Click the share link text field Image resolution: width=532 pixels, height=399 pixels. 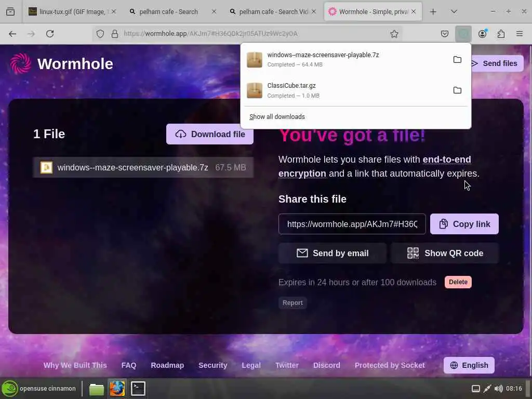(x=352, y=224)
